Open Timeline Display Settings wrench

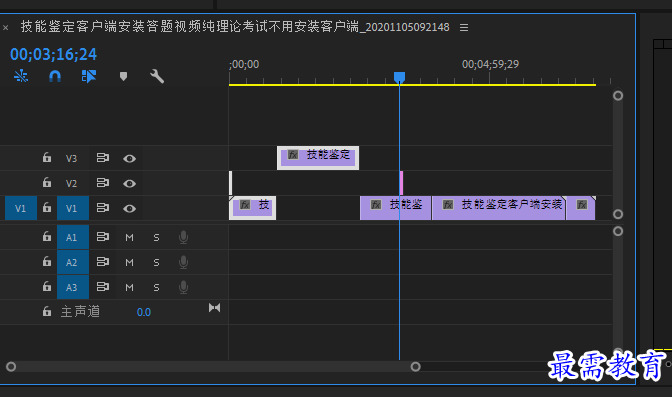click(x=157, y=76)
